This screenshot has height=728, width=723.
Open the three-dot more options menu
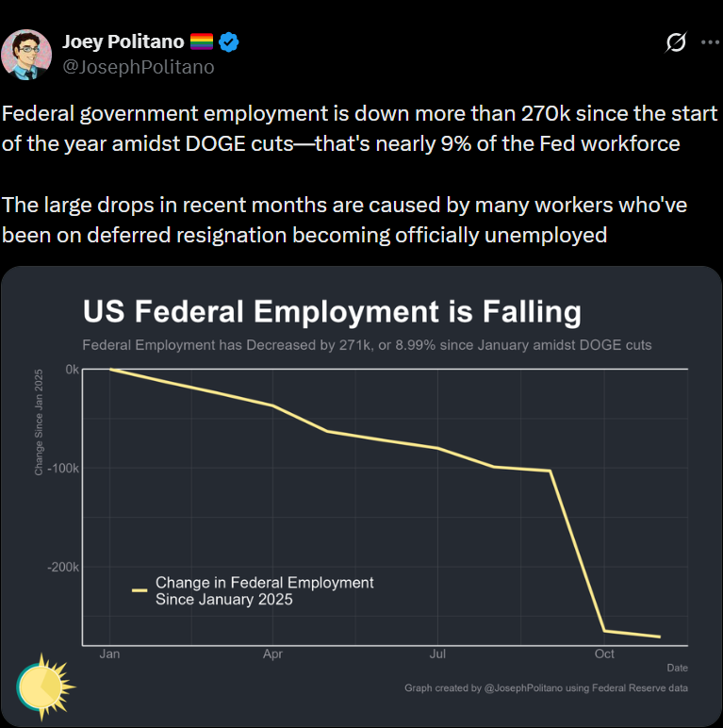pos(709,42)
